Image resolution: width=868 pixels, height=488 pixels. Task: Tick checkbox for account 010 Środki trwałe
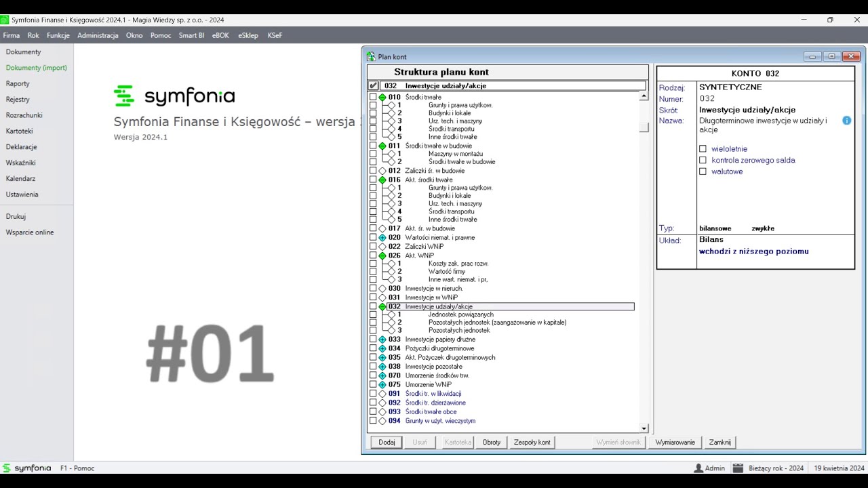(x=373, y=98)
